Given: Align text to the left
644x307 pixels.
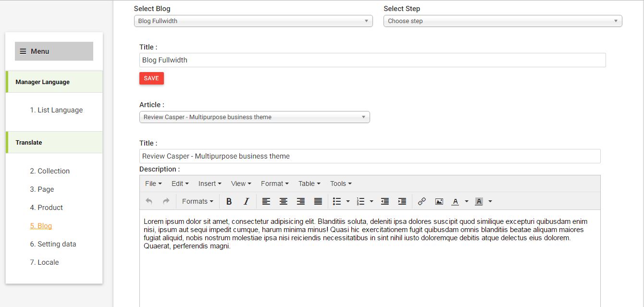Looking at the screenshot, I should tap(266, 201).
